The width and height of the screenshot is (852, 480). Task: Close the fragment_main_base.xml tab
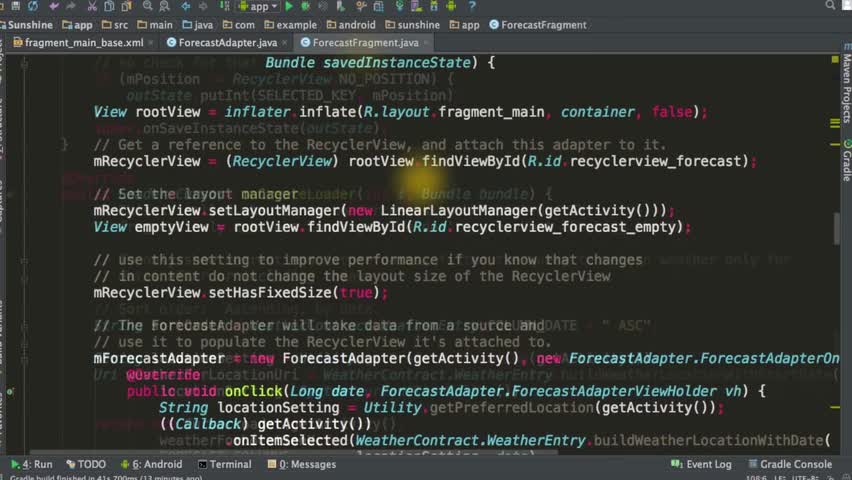151,42
